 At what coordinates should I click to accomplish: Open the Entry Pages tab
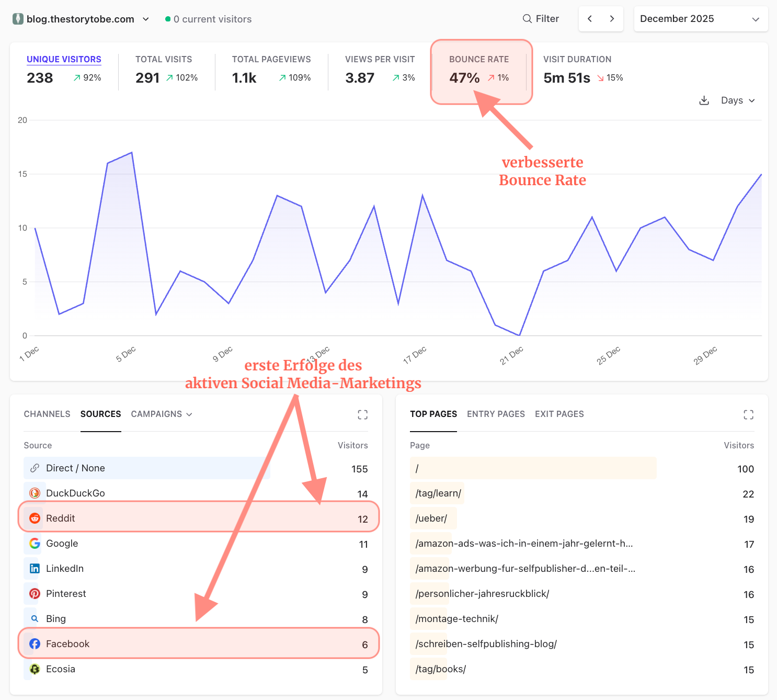[x=496, y=414]
